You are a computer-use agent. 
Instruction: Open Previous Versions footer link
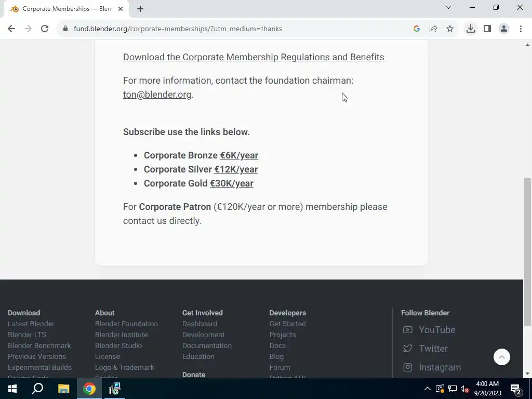pos(37,356)
